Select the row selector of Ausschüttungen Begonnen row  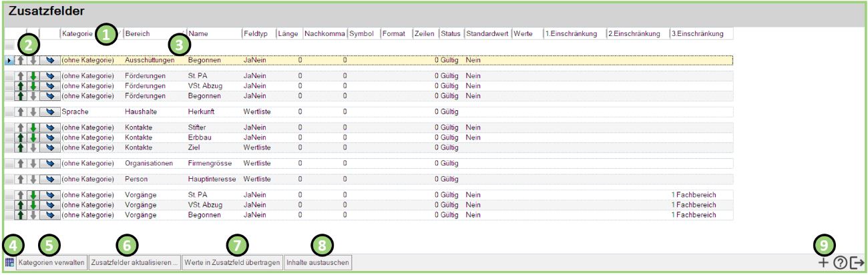pyautogui.click(x=9, y=60)
